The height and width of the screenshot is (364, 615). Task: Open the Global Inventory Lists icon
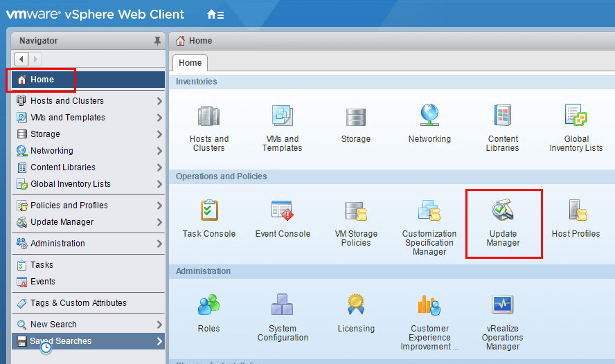pos(576,115)
